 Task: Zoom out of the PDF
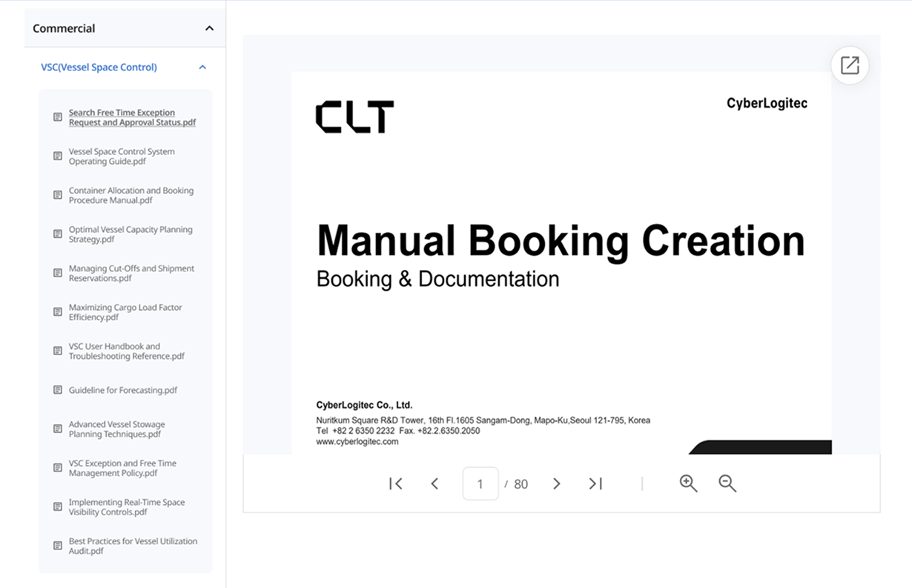[x=727, y=483]
